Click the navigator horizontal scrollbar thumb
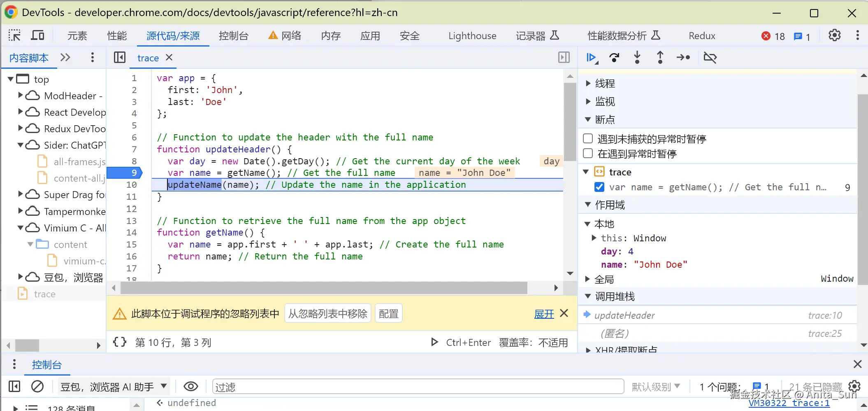The image size is (868, 411). tap(27, 345)
